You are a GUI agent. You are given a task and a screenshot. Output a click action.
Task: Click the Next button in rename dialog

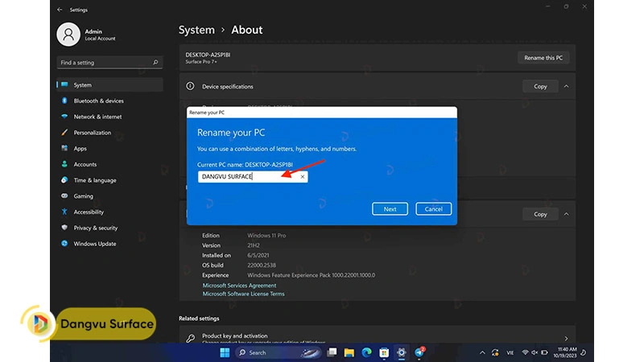click(x=390, y=209)
